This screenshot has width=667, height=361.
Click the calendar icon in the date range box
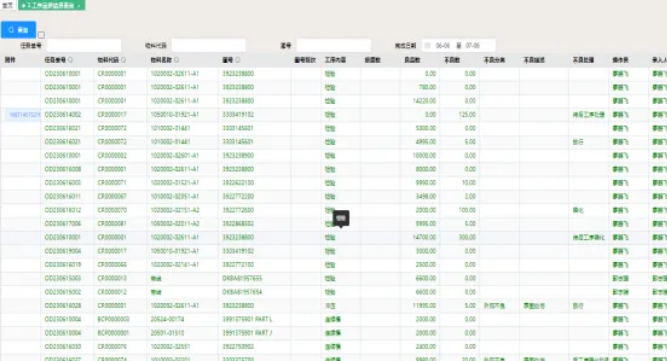pyautogui.click(x=428, y=45)
